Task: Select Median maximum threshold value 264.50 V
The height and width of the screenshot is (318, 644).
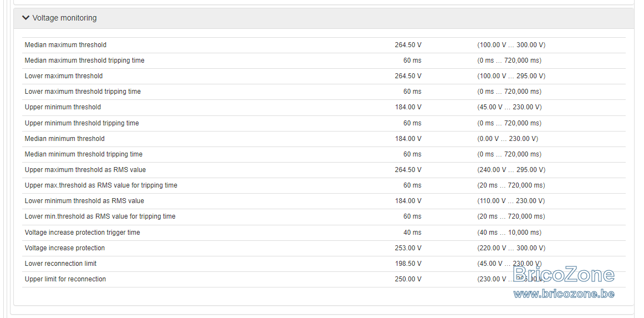Action: pos(408,45)
